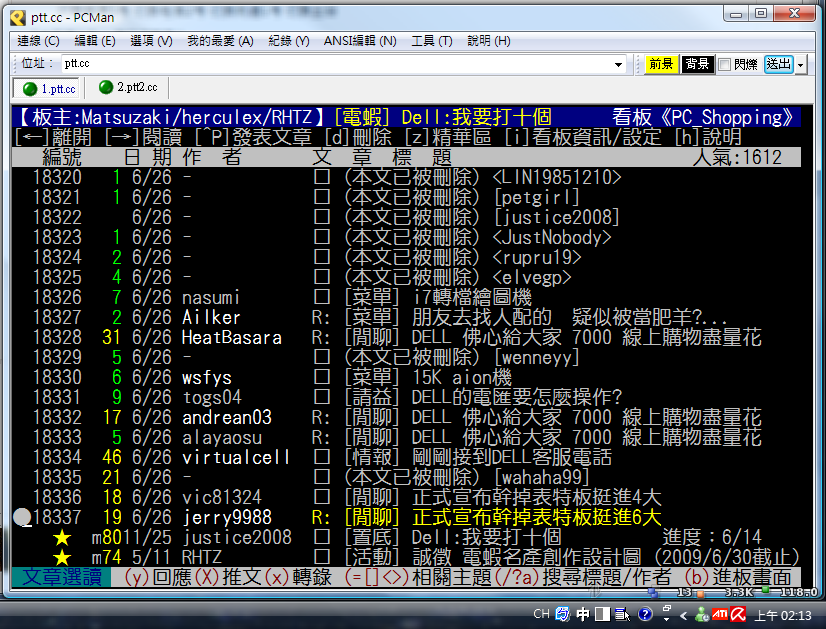Open the 說明 (H) menu
The image size is (826, 629).
click(x=488, y=41)
